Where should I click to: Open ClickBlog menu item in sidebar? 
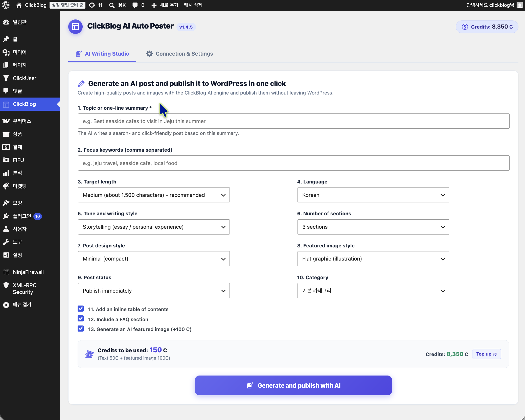(x=30, y=104)
